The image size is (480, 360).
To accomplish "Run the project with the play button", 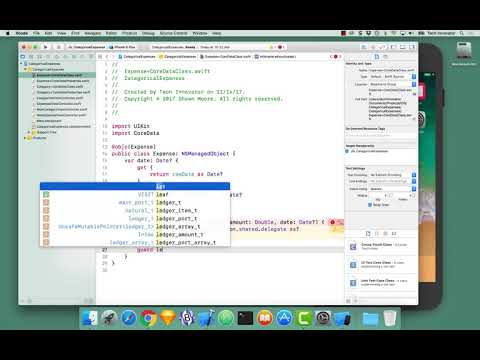I will click(45, 47).
